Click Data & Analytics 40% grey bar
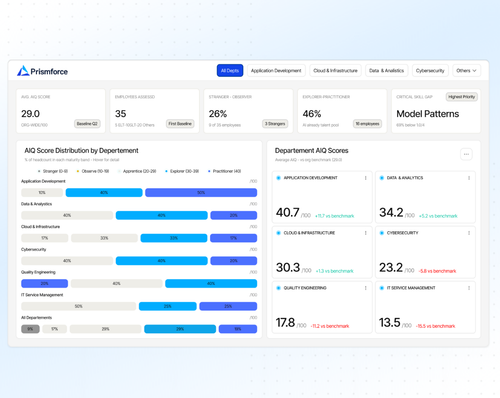The height and width of the screenshot is (398, 500). pyautogui.click(x=67, y=215)
